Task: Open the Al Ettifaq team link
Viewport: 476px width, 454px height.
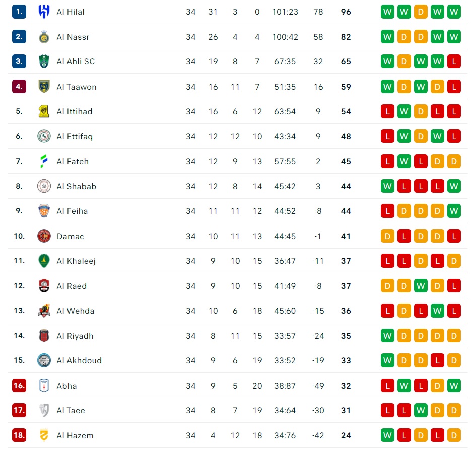Action: pyautogui.click(x=75, y=136)
